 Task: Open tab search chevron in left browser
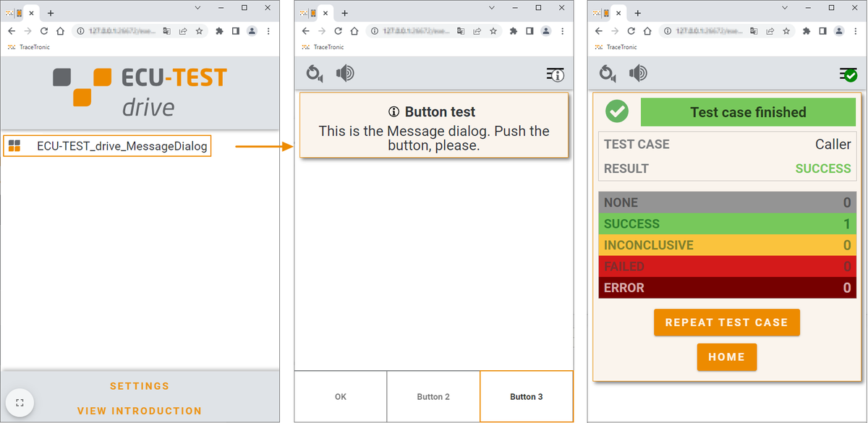tap(199, 7)
